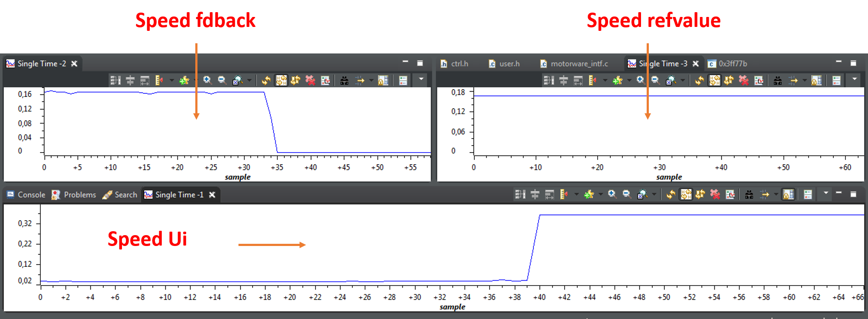Expand measurement marker dropdown arrow in Single Time -2
The height and width of the screenshot is (319, 868).
click(171, 80)
